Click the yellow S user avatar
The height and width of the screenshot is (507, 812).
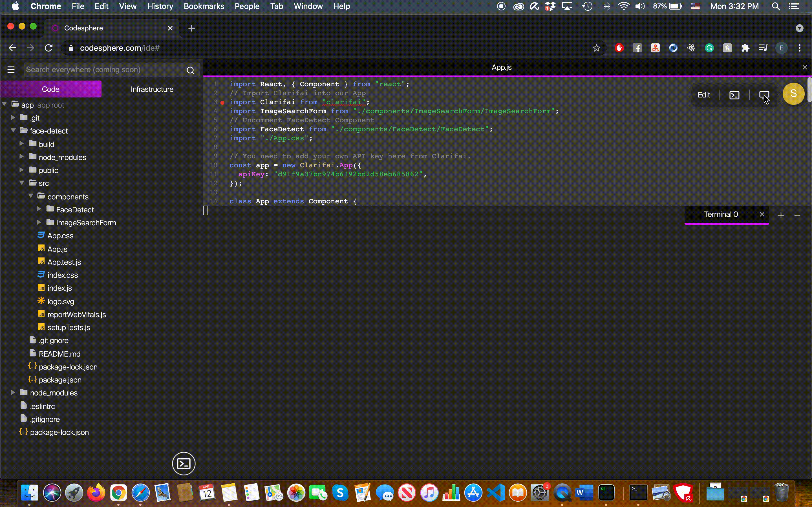[x=793, y=94]
